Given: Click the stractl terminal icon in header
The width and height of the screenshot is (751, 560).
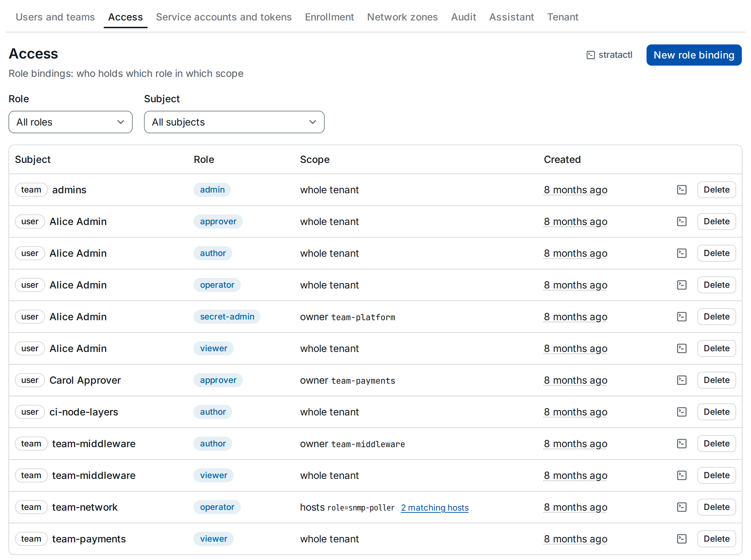Looking at the screenshot, I should coord(590,55).
